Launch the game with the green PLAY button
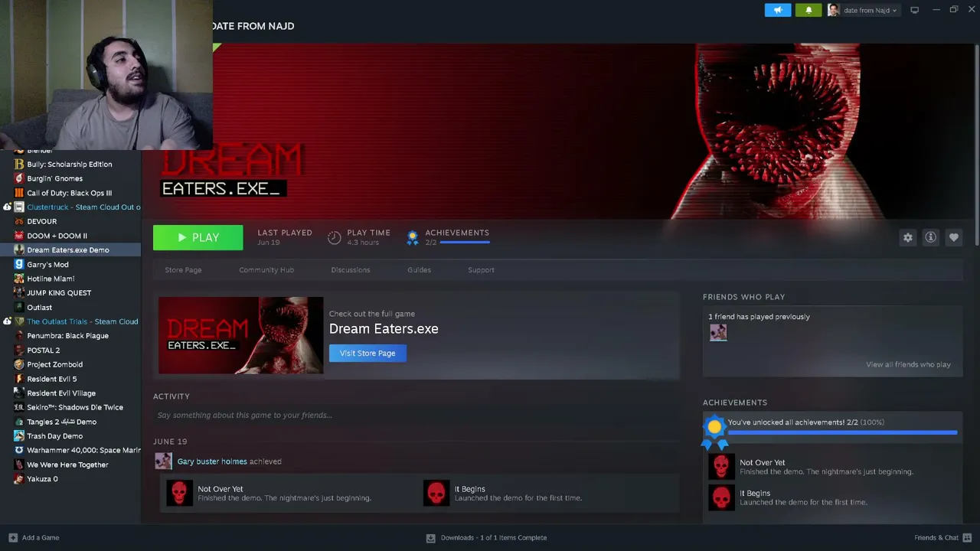Image resolution: width=980 pixels, height=551 pixels. point(198,237)
